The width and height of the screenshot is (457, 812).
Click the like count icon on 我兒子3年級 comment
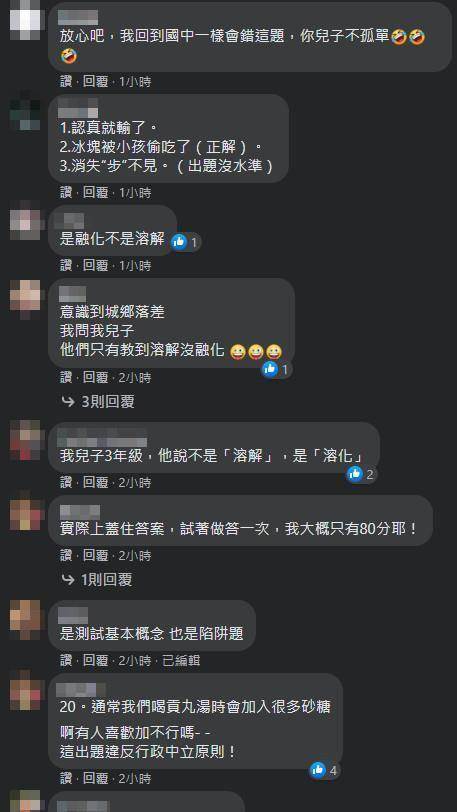(355, 474)
